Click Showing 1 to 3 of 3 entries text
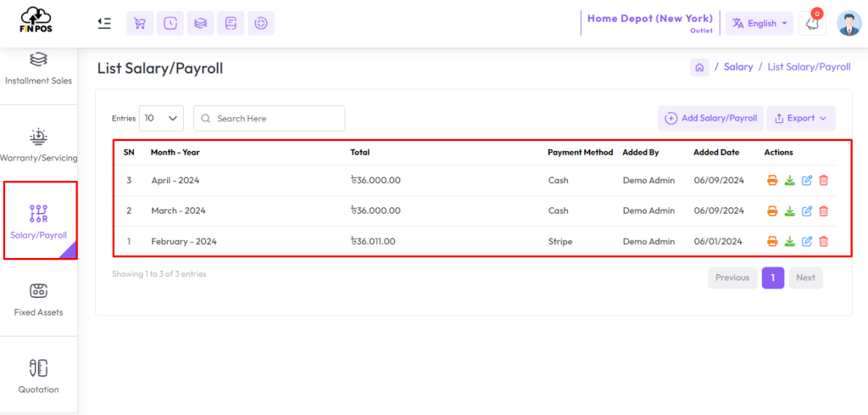The image size is (868, 415). click(159, 274)
